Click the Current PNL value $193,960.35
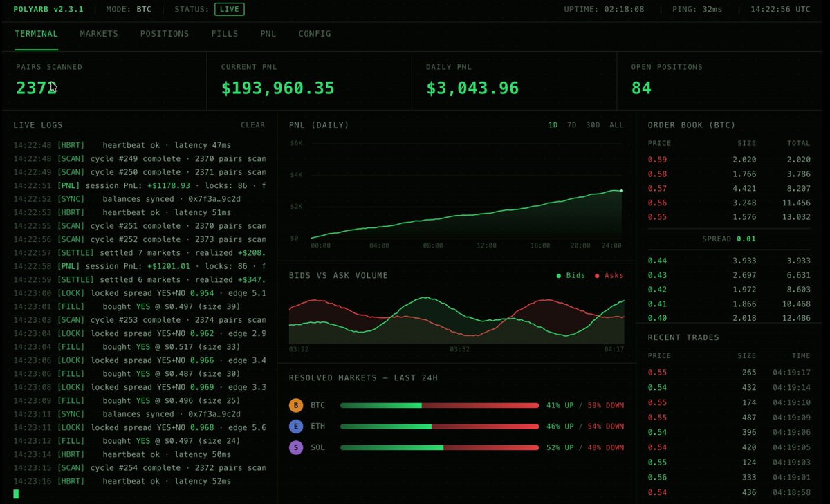 point(278,88)
